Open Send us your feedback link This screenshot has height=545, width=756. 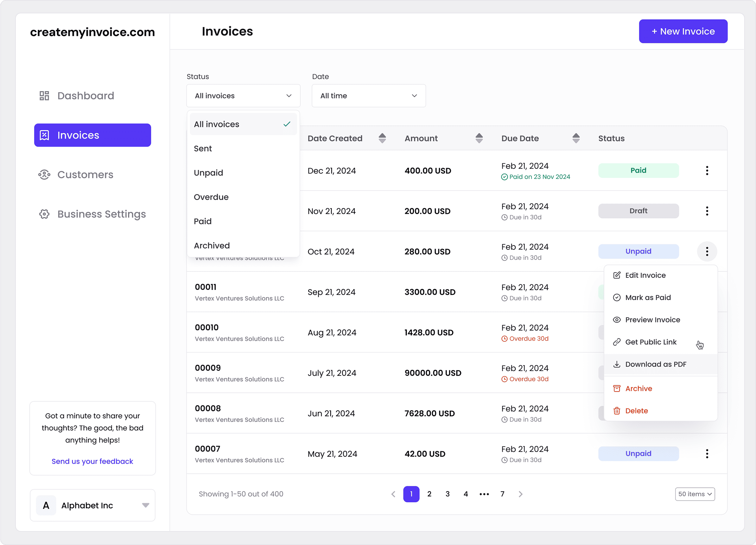point(92,461)
